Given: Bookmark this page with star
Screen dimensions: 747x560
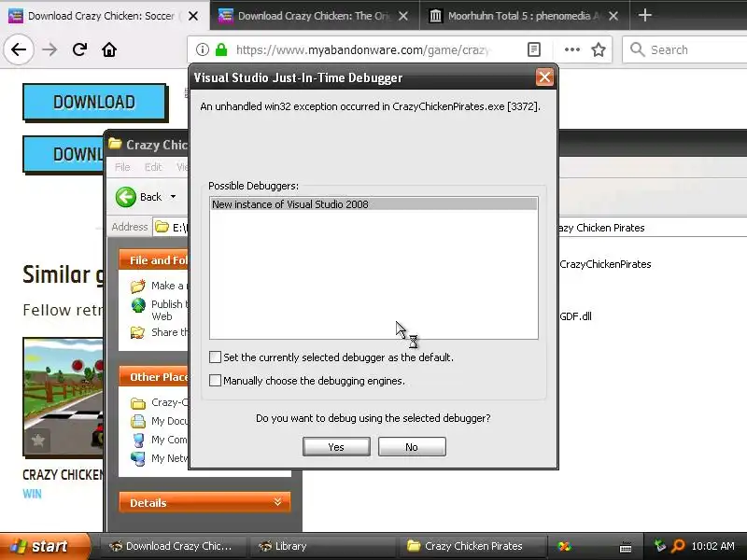Looking at the screenshot, I should click(599, 49).
